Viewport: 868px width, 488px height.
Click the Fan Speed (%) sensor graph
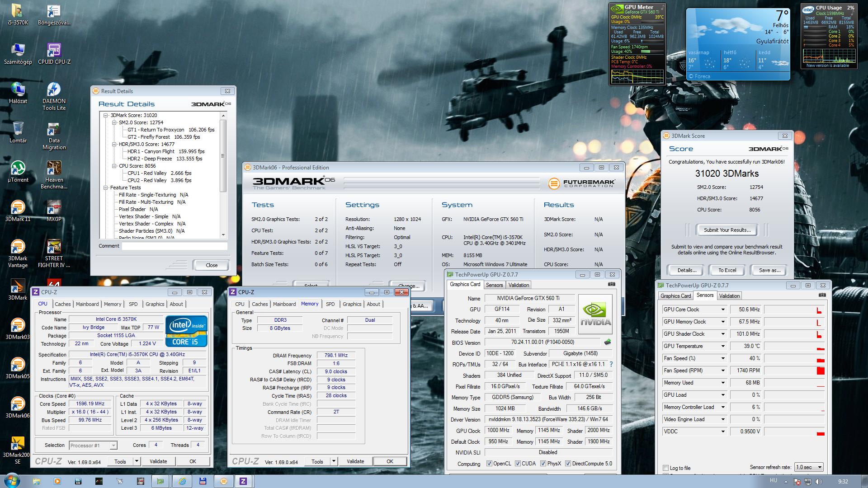(x=795, y=358)
